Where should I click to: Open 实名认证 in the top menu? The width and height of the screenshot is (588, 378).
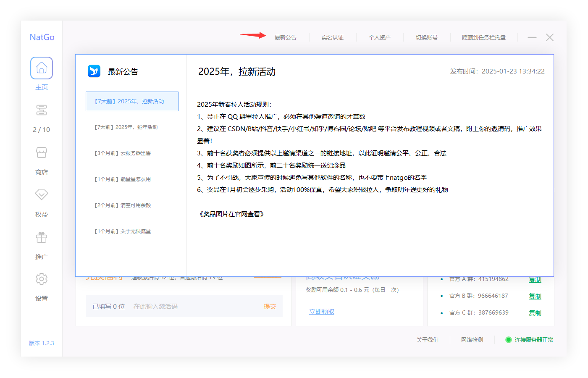tap(333, 37)
